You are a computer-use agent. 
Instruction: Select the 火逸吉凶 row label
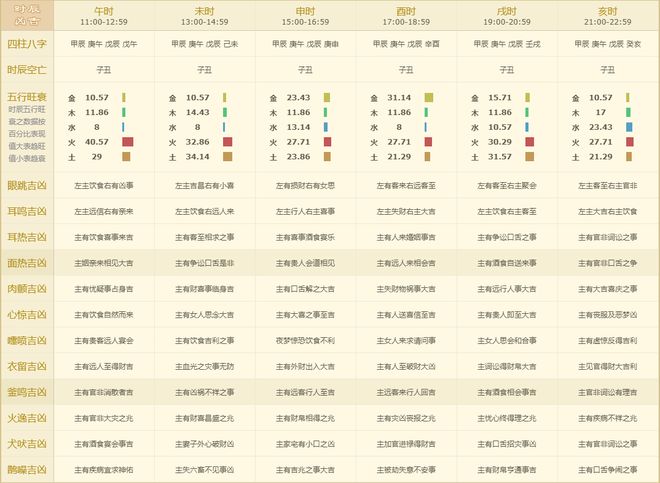click(27, 418)
